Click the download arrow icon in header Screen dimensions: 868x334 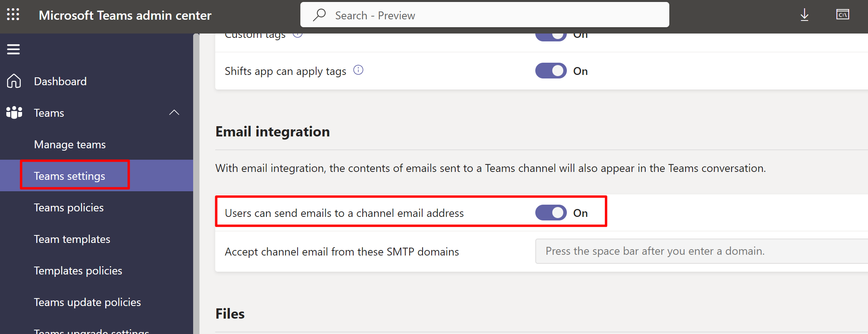(804, 15)
